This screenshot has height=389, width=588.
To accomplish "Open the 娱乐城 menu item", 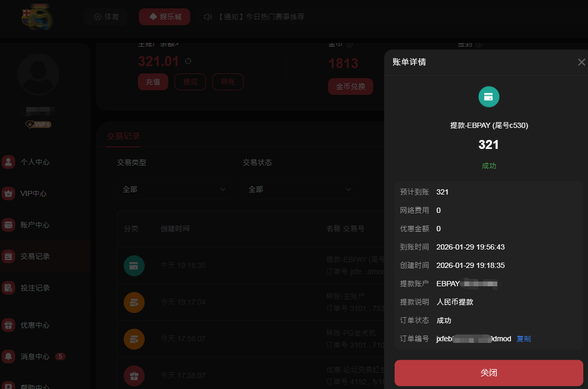I will pyautogui.click(x=164, y=16).
